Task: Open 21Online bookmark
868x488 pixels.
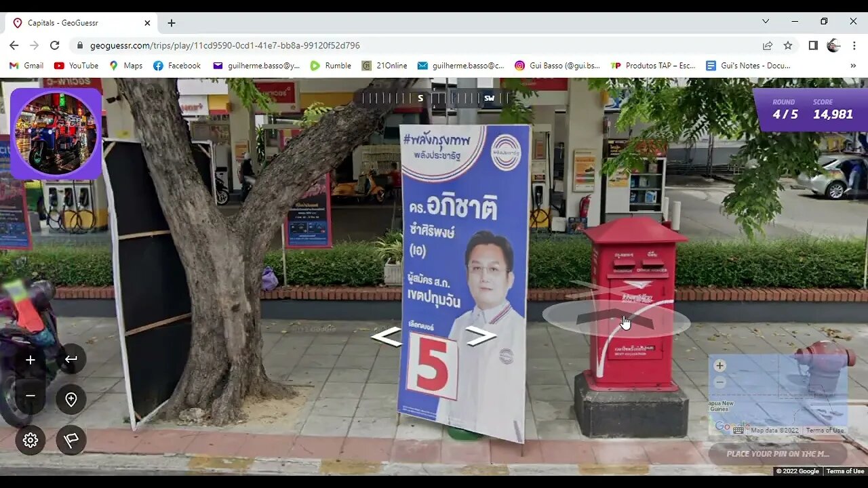Action: tap(384, 66)
